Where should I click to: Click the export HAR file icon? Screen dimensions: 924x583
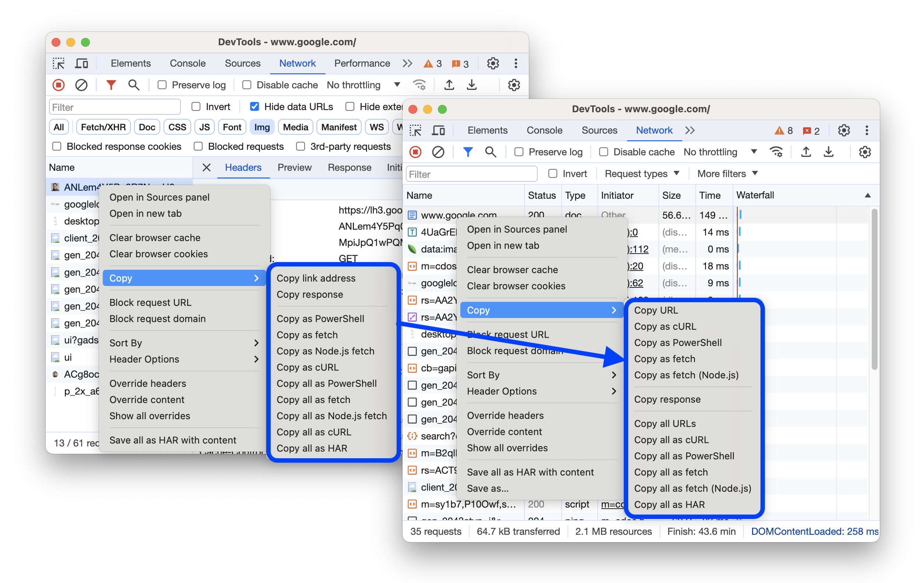[827, 153]
